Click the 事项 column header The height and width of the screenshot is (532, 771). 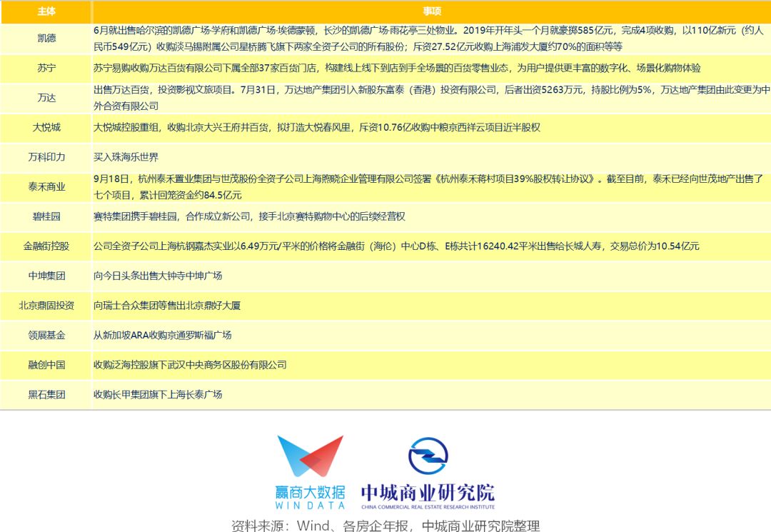[x=432, y=11]
